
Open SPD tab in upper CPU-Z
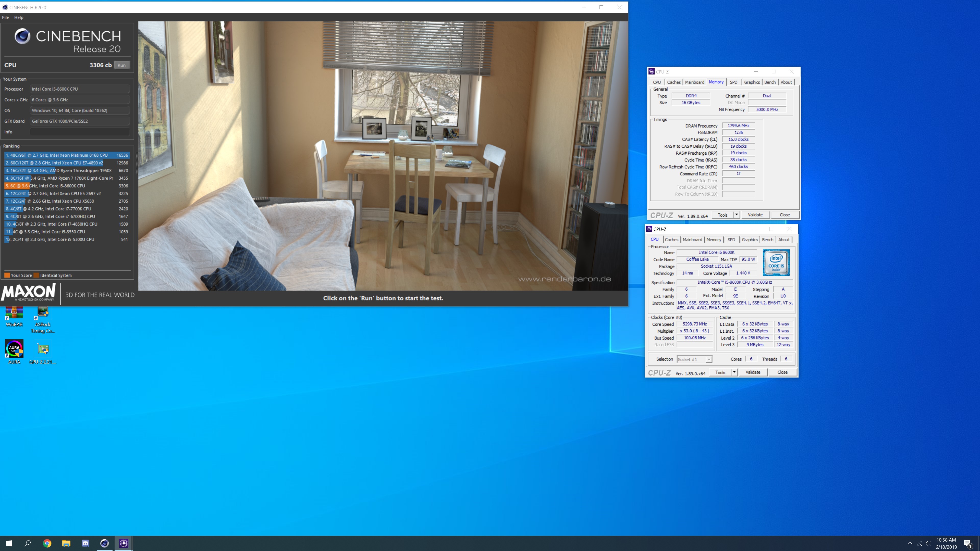[733, 82]
